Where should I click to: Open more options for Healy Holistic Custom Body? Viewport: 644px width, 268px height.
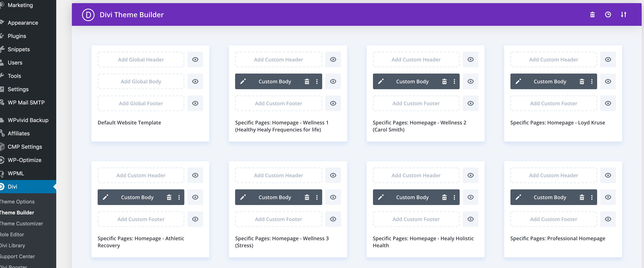(454, 197)
